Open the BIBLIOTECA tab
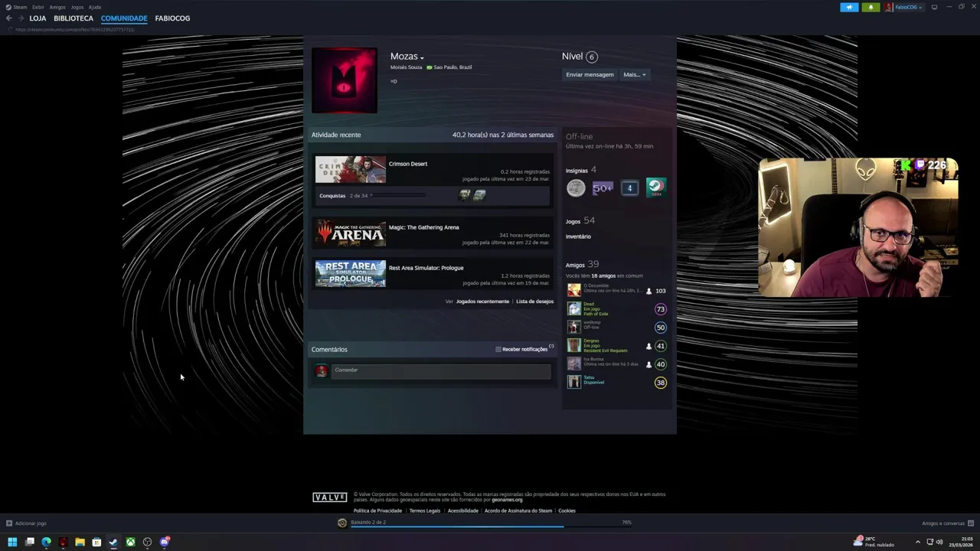Viewport: 980px width, 551px height. [x=73, y=18]
